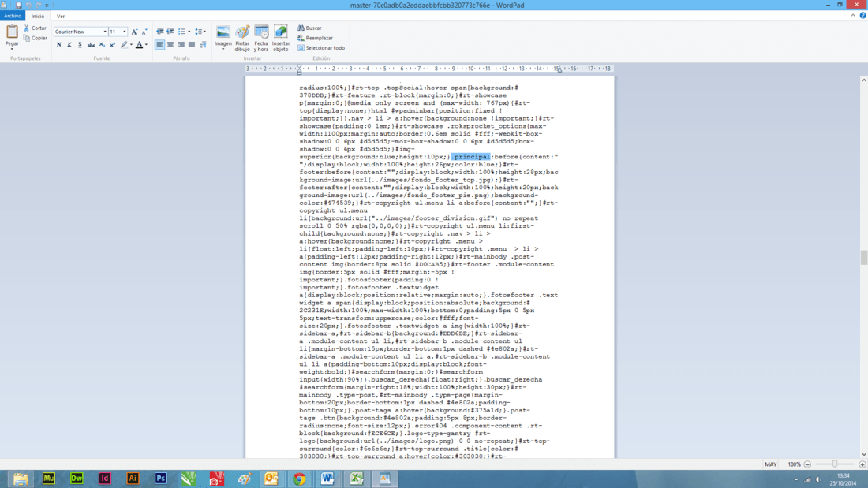
Task: Click Seleccionar todo
Action: click(x=321, y=48)
